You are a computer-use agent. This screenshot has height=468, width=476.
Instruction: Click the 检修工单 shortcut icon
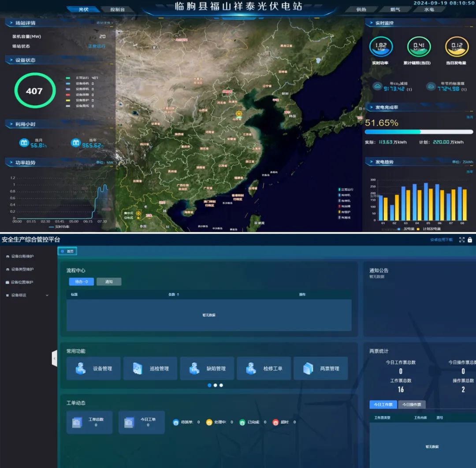pyautogui.click(x=251, y=368)
